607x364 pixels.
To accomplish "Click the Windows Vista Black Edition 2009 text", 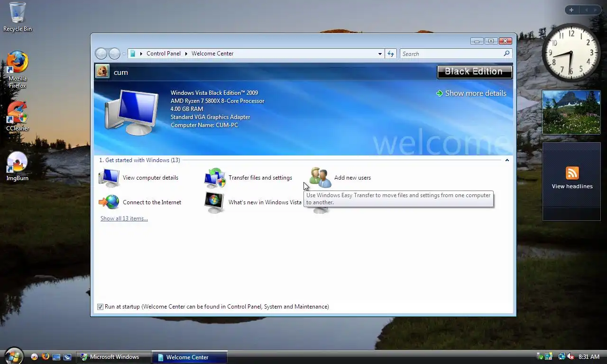I will coord(214,93).
